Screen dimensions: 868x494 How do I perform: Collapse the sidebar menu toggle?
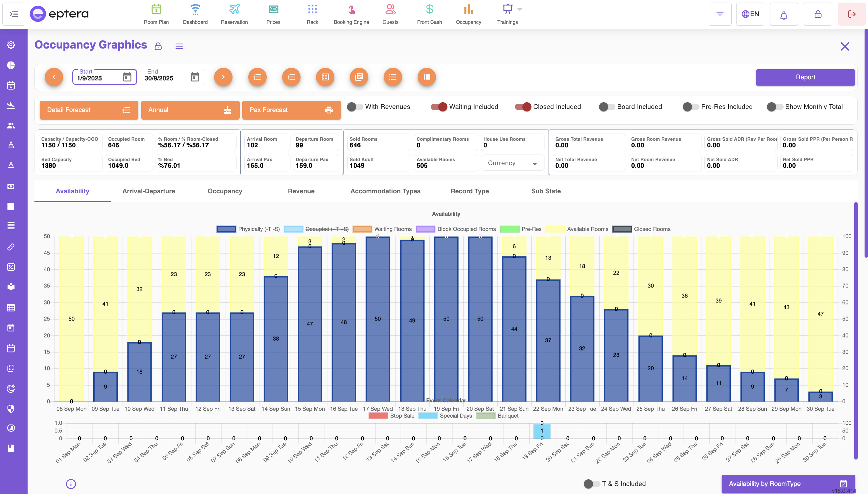coord(14,14)
